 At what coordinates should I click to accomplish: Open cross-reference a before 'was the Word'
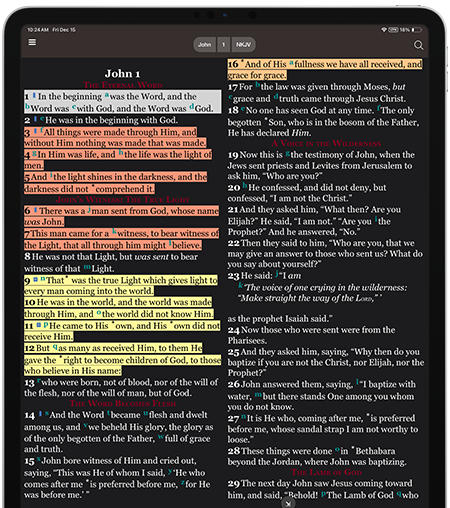[x=107, y=95]
